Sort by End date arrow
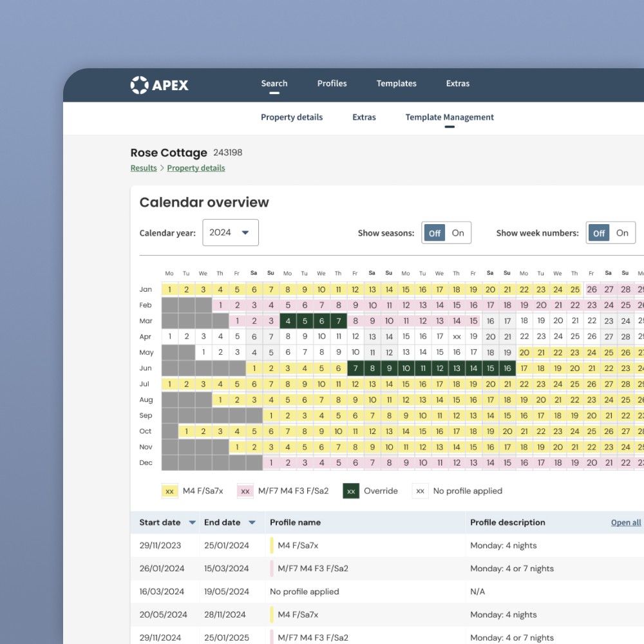 (x=252, y=522)
